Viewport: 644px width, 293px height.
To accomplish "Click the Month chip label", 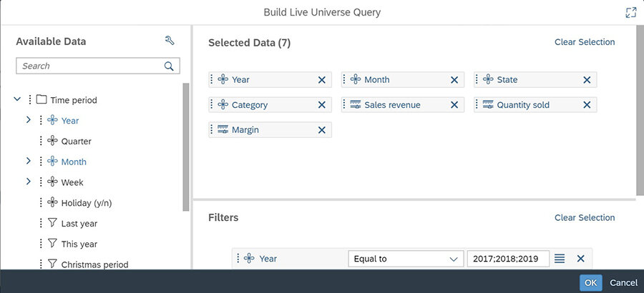I will (x=377, y=79).
